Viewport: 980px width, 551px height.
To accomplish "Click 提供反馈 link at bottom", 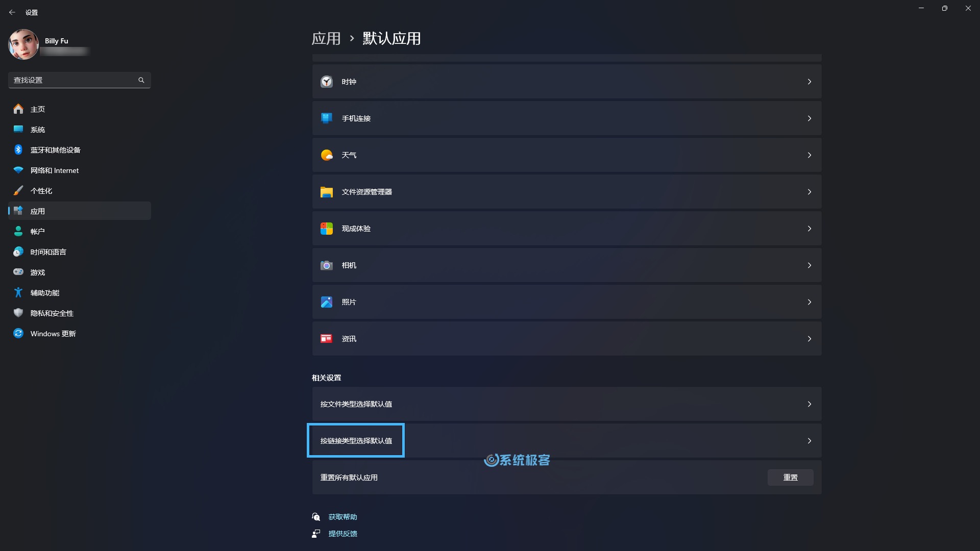I will tap(342, 534).
